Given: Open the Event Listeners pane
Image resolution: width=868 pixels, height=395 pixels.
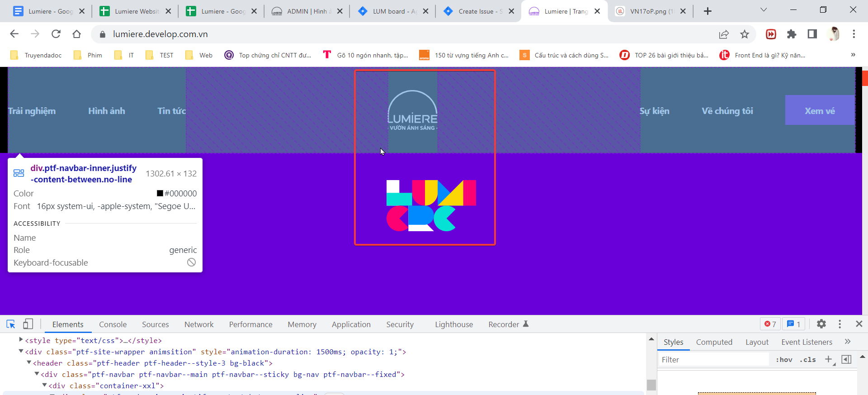Looking at the screenshot, I should point(807,342).
